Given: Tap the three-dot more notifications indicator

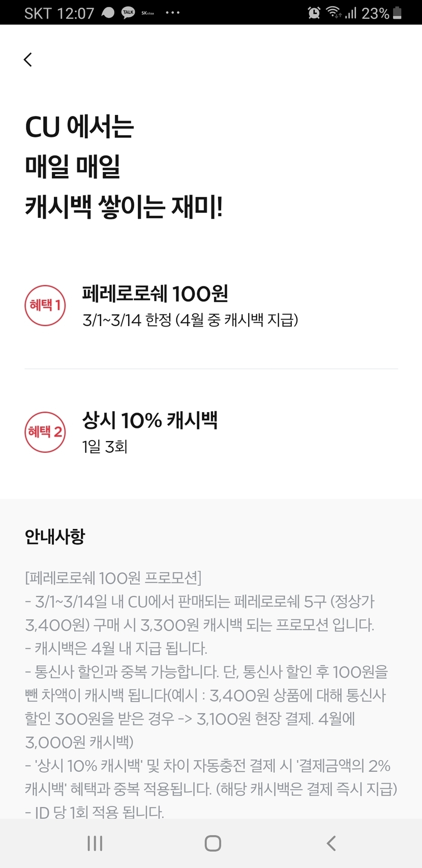Looking at the screenshot, I should pos(173,13).
